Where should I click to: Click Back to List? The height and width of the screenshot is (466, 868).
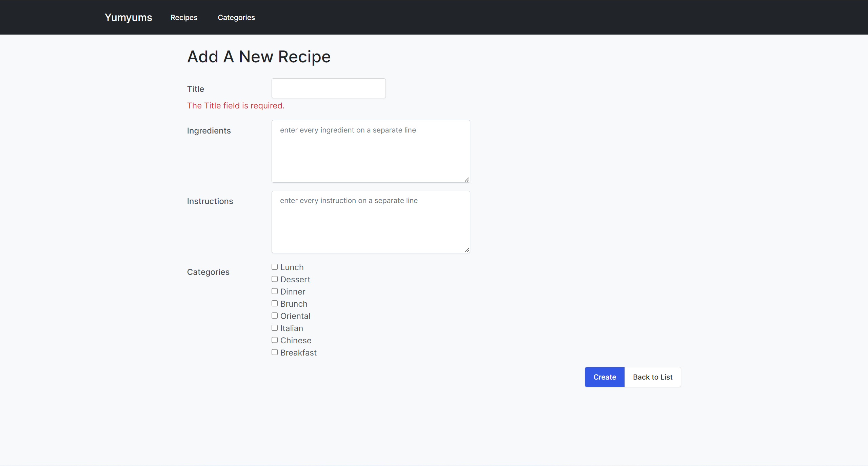pos(652,377)
